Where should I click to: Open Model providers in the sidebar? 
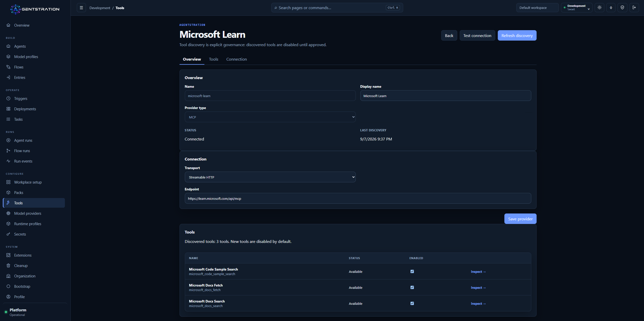pos(34,213)
